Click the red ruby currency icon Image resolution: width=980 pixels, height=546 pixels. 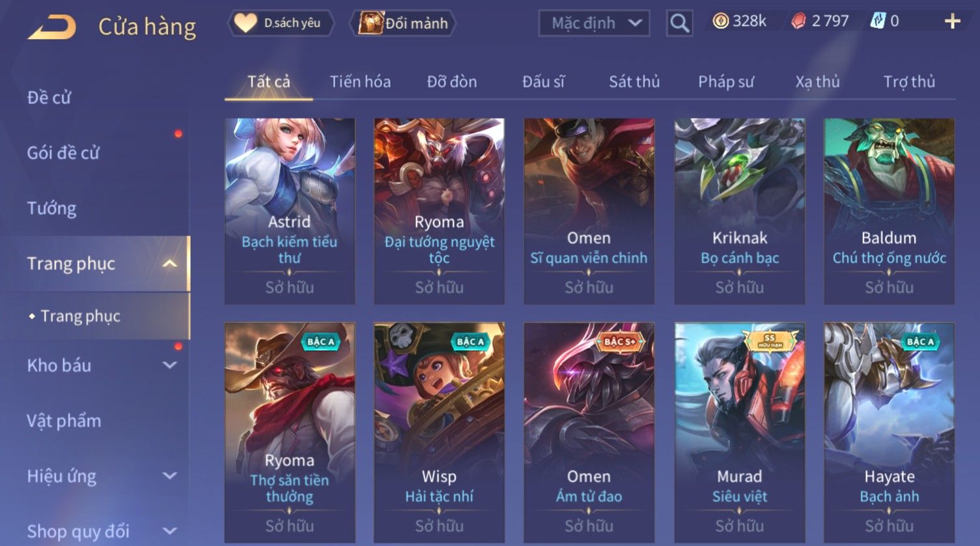click(798, 21)
